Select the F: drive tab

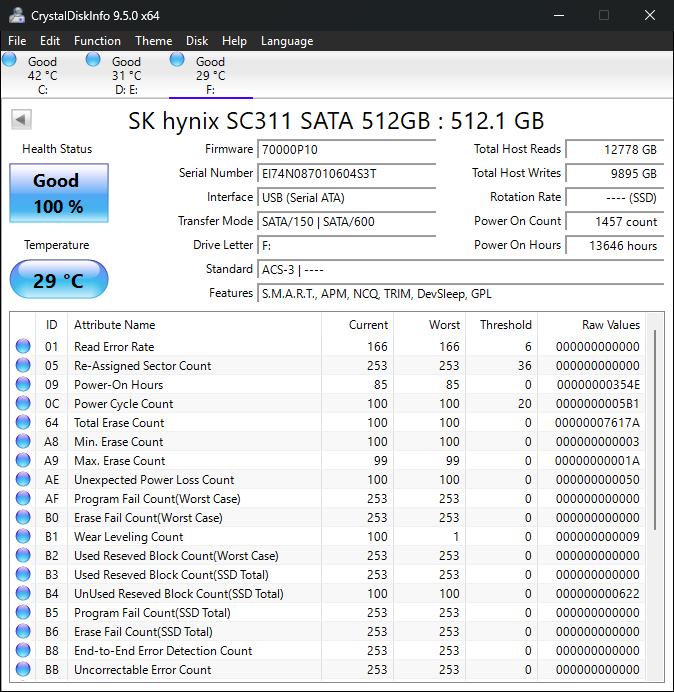pos(211,75)
